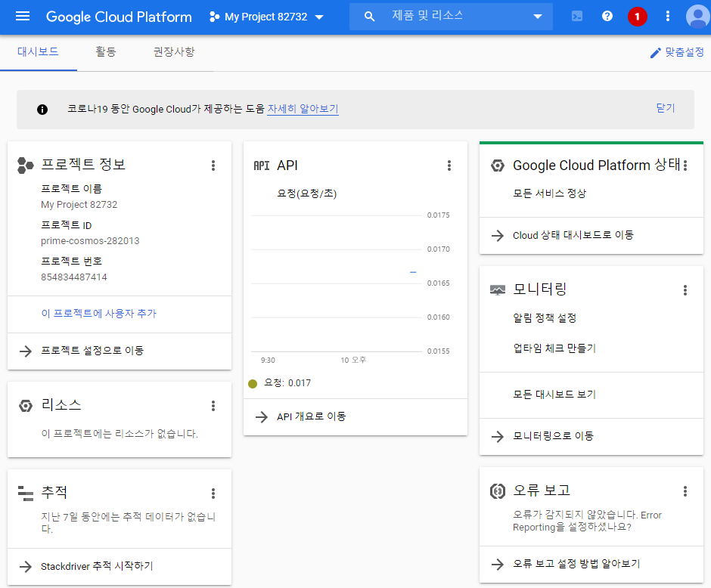Image resolution: width=711 pixels, height=588 pixels.
Task: Click project name My Project 82732 value
Action: click(x=79, y=204)
